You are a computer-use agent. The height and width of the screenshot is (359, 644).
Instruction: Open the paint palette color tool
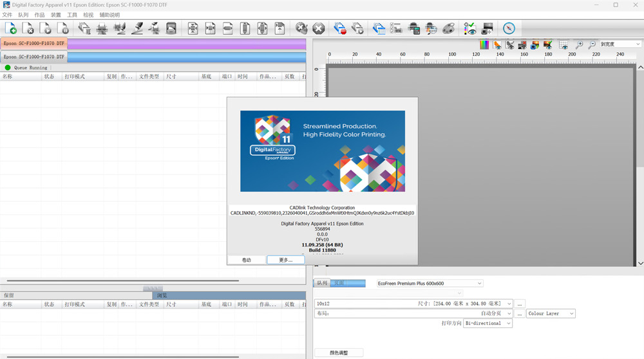click(448, 28)
